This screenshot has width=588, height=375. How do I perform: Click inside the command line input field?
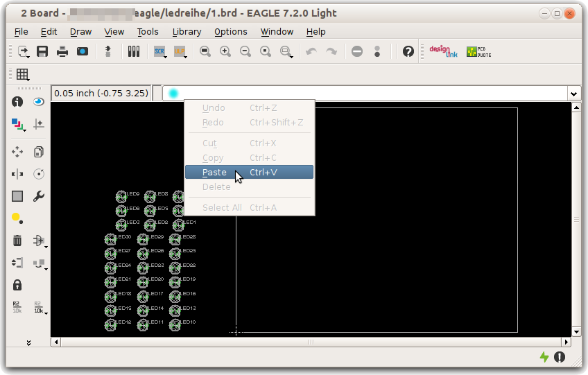tap(365, 94)
